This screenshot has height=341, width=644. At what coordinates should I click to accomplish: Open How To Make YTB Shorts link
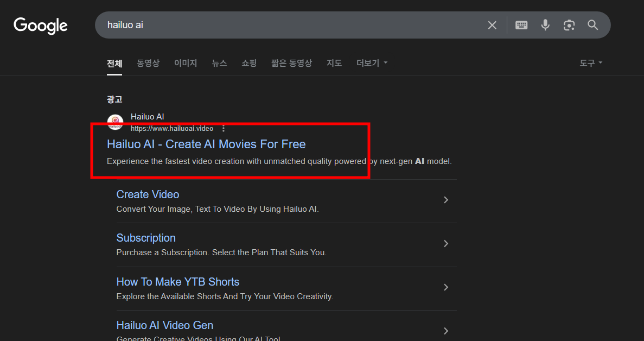(x=178, y=282)
